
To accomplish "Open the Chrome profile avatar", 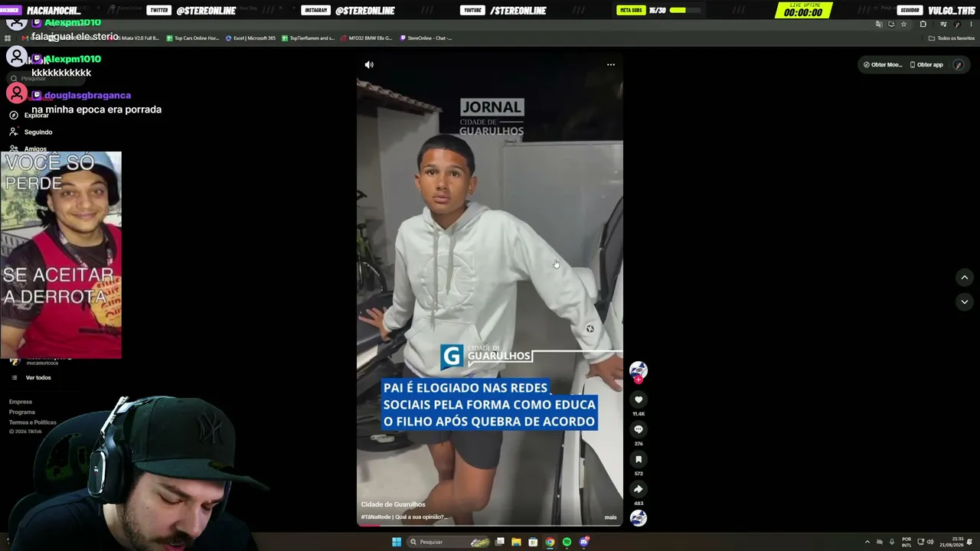I will [x=957, y=24].
